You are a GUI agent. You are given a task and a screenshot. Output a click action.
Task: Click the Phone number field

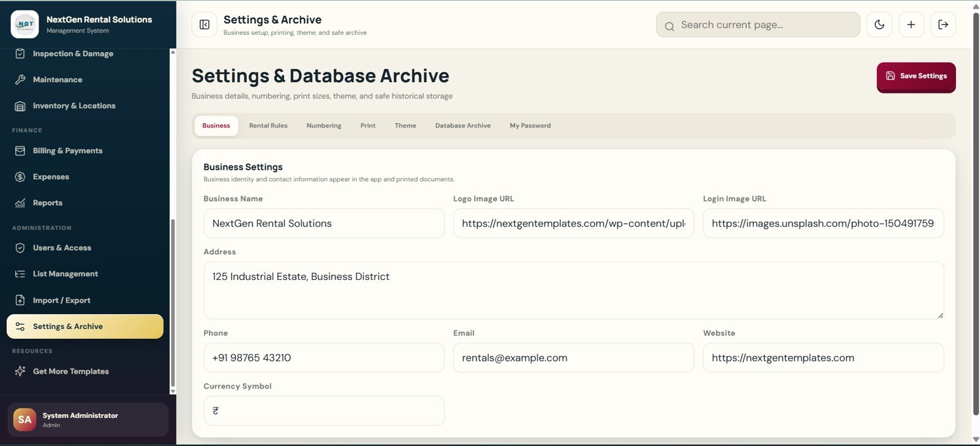(324, 358)
